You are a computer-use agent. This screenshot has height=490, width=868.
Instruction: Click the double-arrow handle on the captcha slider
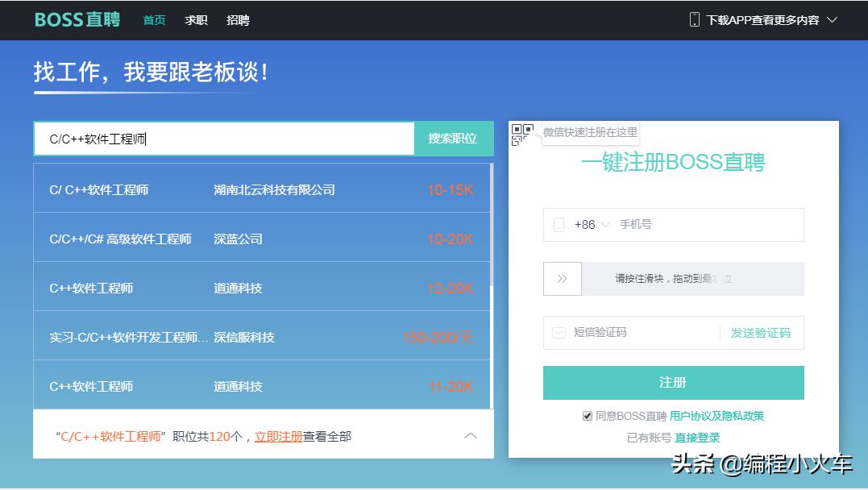coord(563,278)
